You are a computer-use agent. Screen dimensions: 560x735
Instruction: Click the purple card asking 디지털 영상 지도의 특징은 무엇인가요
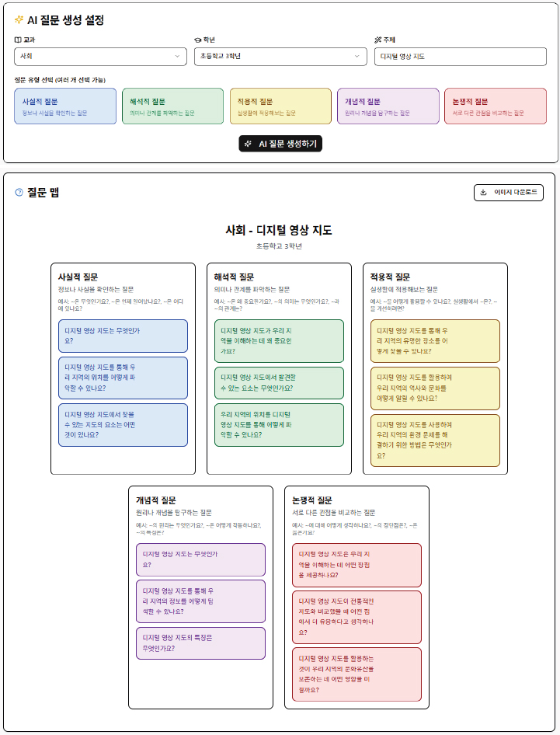(x=200, y=643)
